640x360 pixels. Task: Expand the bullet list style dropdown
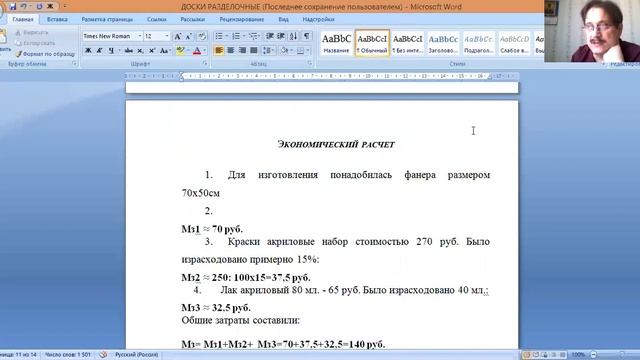(x=227, y=37)
